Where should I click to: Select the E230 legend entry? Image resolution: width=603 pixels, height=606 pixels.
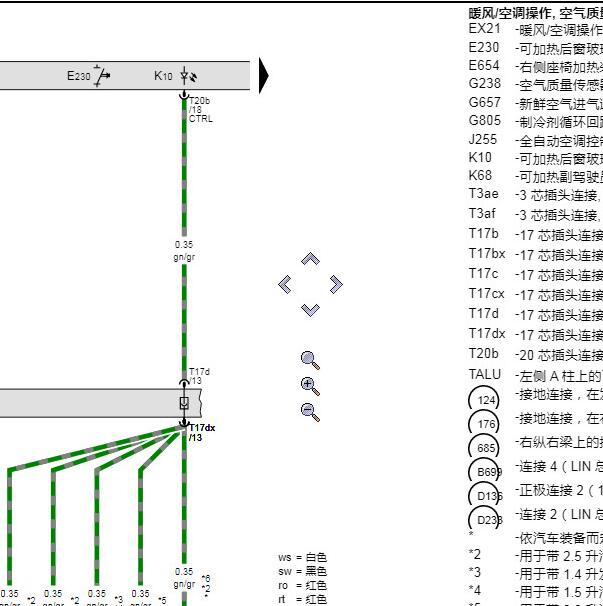[536, 48]
